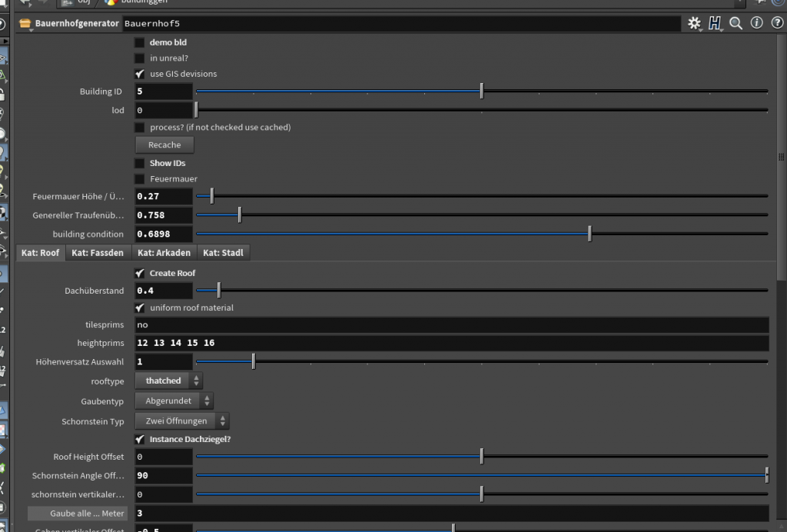
Task: Open the node info (i) icon
Action: [757, 24]
